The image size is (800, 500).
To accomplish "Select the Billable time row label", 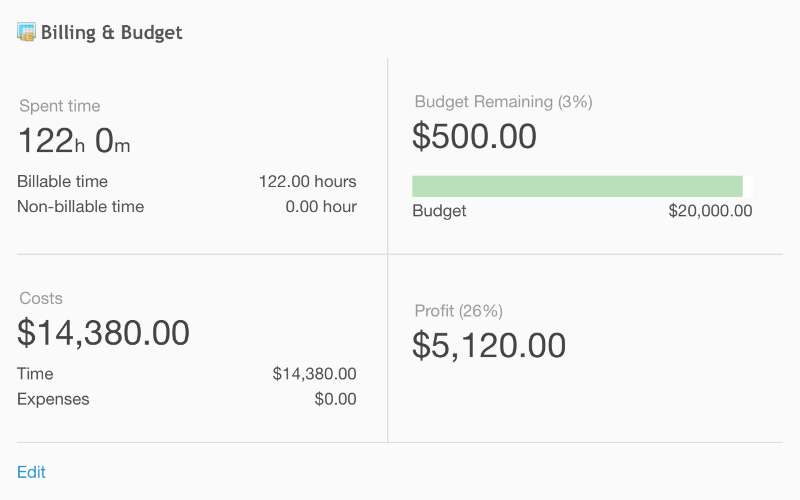I will click(62, 182).
